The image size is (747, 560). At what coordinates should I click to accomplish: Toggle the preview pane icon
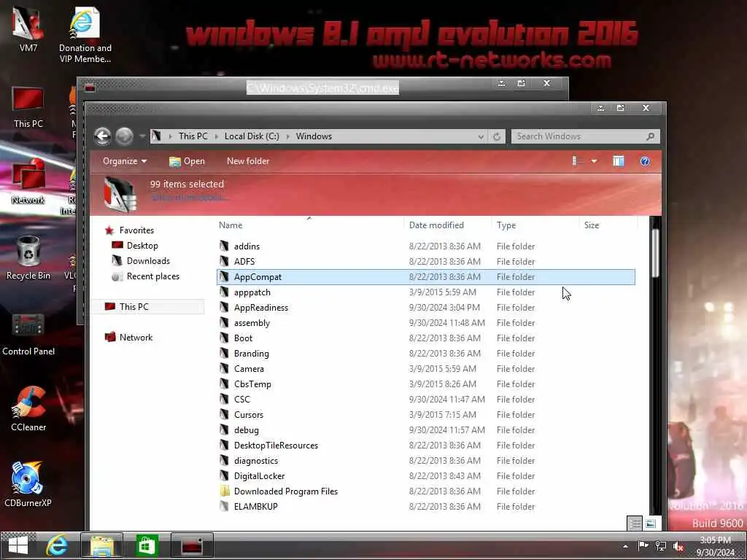pos(619,161)
